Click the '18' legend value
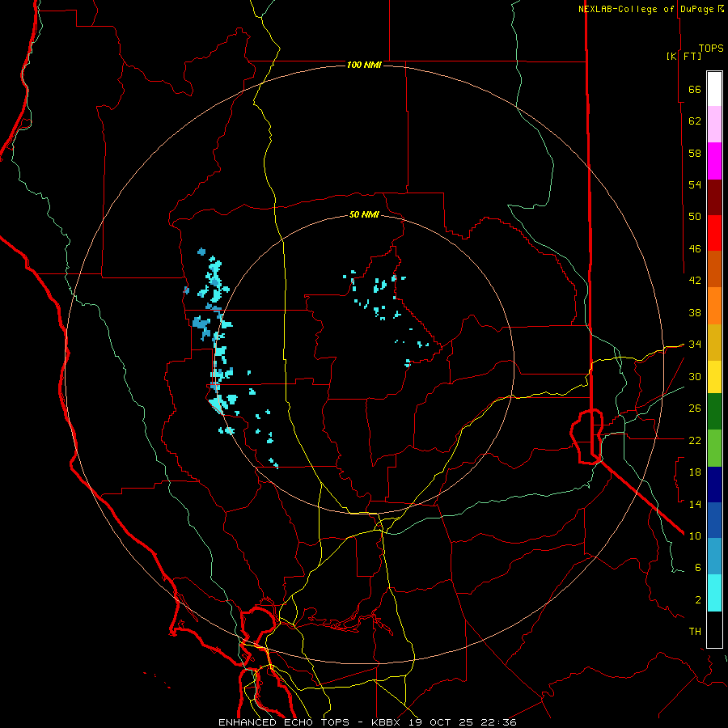The image size is (728, 728). click(x=695, y=472)
